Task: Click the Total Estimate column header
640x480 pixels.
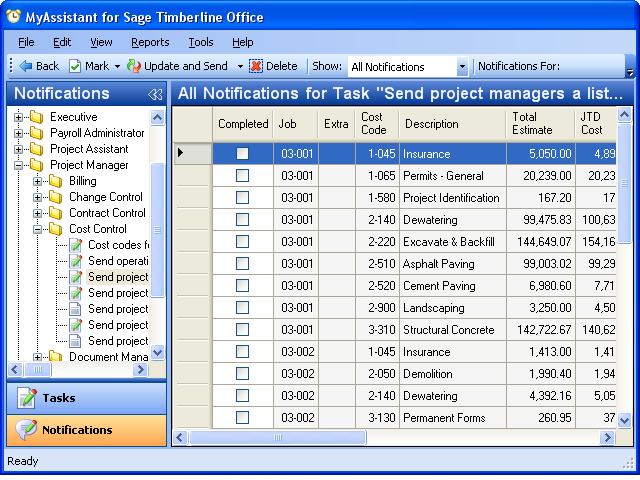Action: pos(541,124)
